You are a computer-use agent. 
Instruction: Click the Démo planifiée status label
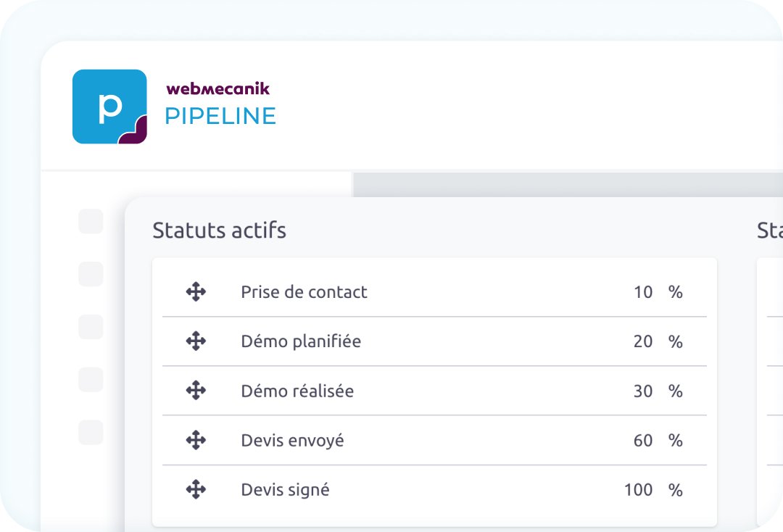click(300, 341)
